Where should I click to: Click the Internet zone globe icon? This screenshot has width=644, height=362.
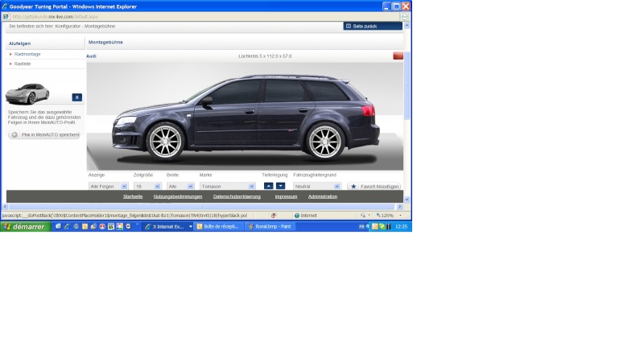pyautogui.click(x=296, y=216)
